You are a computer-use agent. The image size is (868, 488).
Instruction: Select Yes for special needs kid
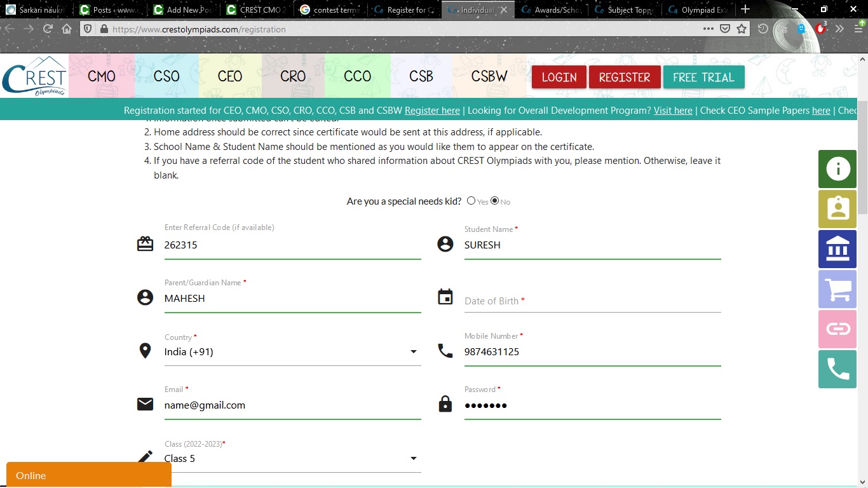(x=471, y=201)
